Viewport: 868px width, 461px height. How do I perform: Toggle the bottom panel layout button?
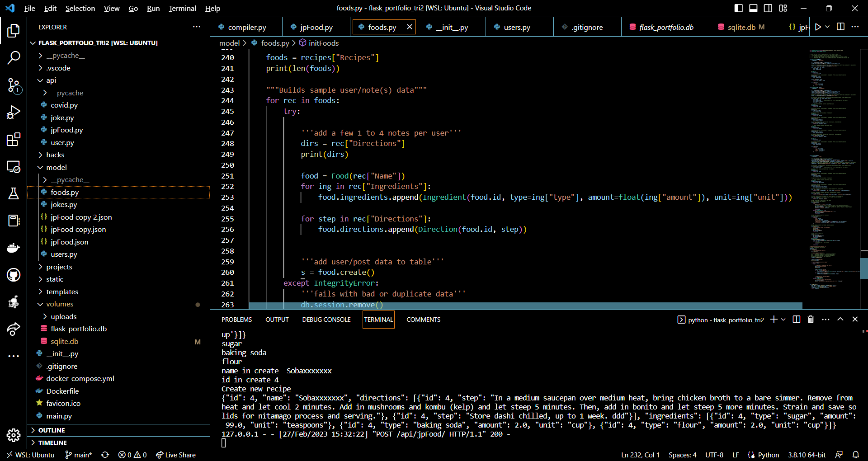pyautogui.click(x=753, y=8)
